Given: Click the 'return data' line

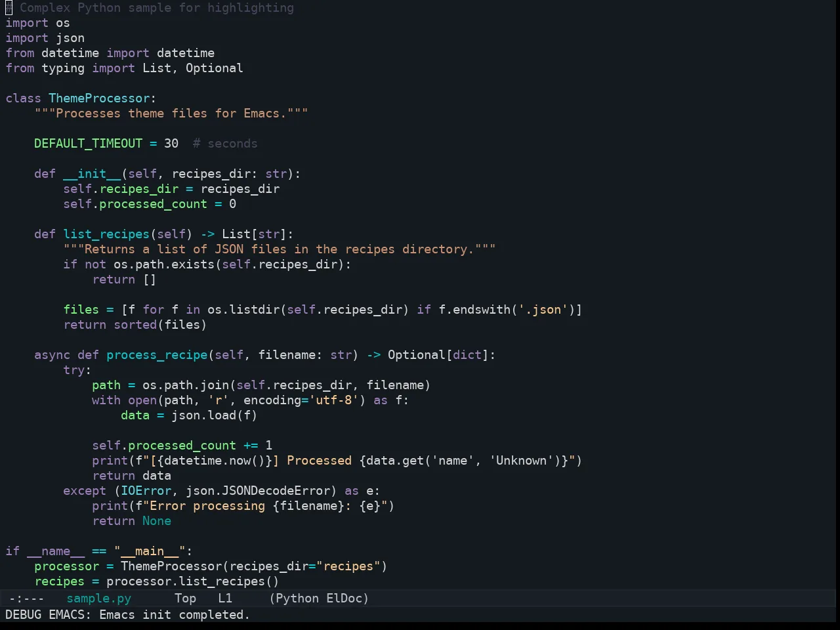Looking at the screenshot, I should point(131,476).
